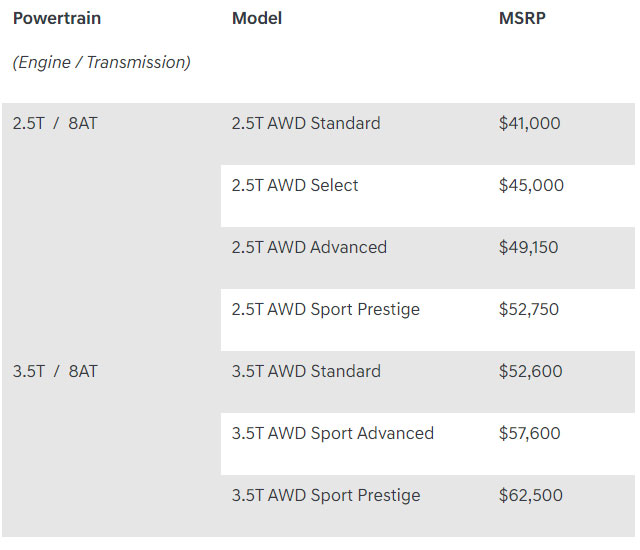The image size is (640, 550).
Task: Choose the 2.5T AWD Advanced row
Action: tap(309, 247)
